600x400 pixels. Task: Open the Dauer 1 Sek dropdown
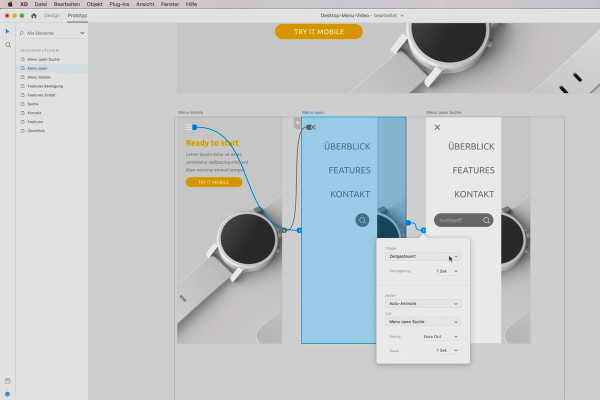(447, 351)
